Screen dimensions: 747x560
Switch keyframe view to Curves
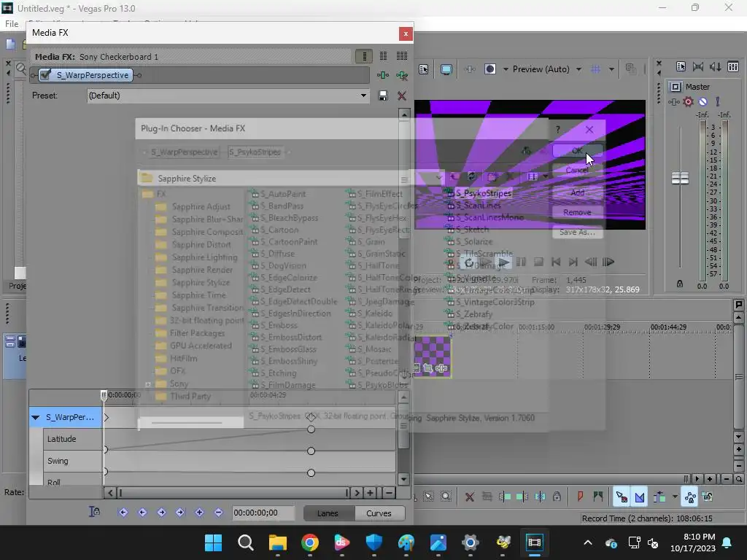pyautogui.click(x=379, y=513)
